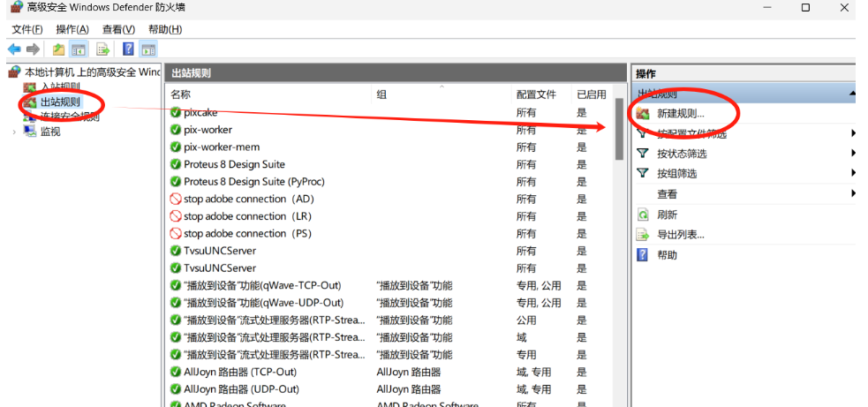The height and width of the screenshot is (407, 868).
Task: Click check icon for Proteus 8 Design Suite (PyProc)
Action: click(176, 182)
